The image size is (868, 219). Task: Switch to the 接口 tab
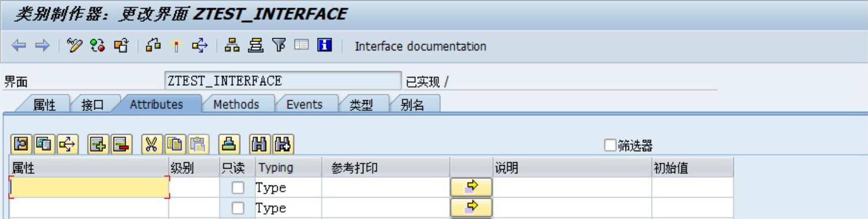(93, 105)
